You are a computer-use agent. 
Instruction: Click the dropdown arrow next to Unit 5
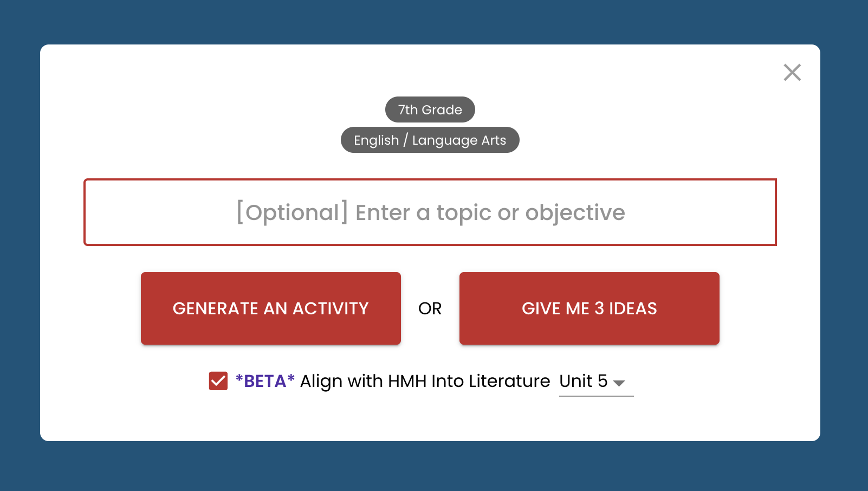[x=620, y=383]
